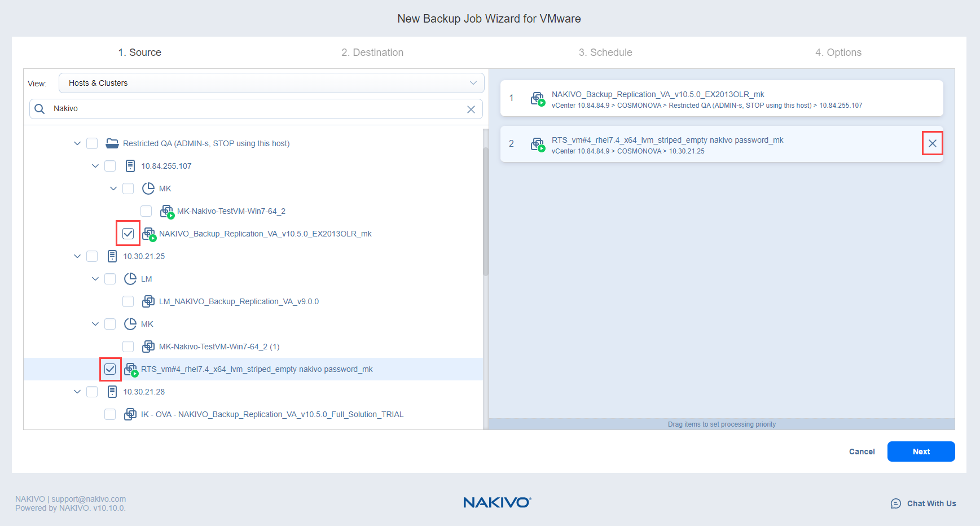The height and width of the screenshot is (526, 980).
Task: Go to the Destination step
Action: 372,52
